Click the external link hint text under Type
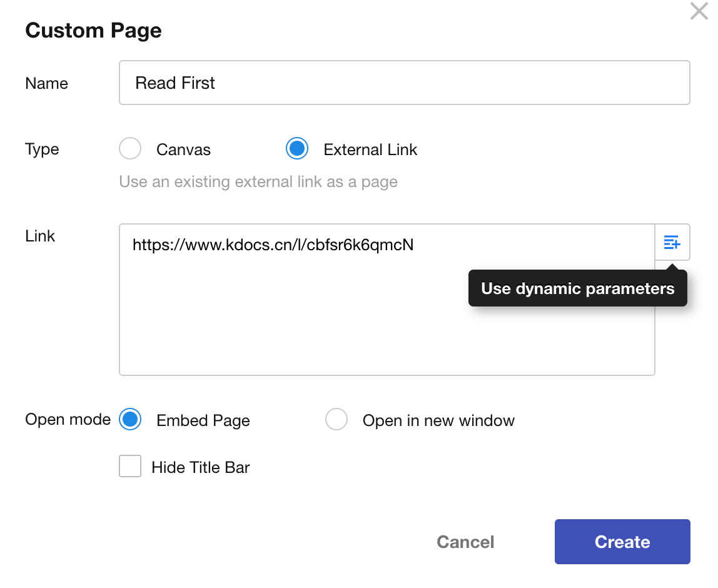 click(258, 182)
